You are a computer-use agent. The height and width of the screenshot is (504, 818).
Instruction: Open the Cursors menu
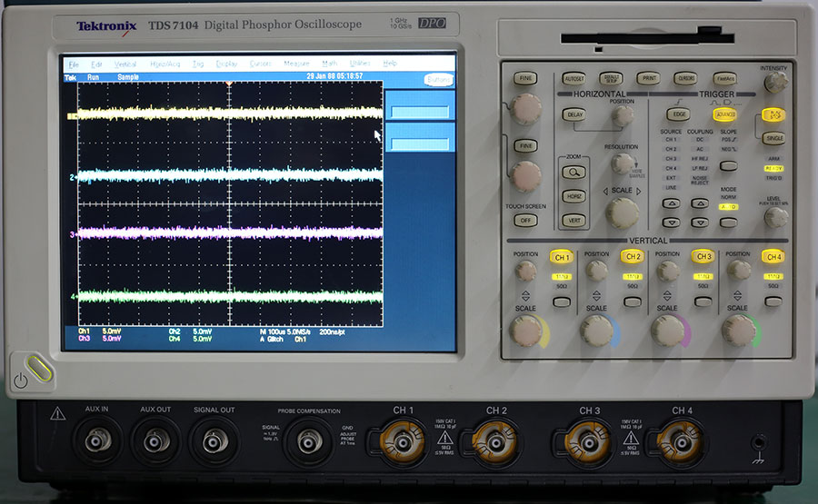point(260,64)
